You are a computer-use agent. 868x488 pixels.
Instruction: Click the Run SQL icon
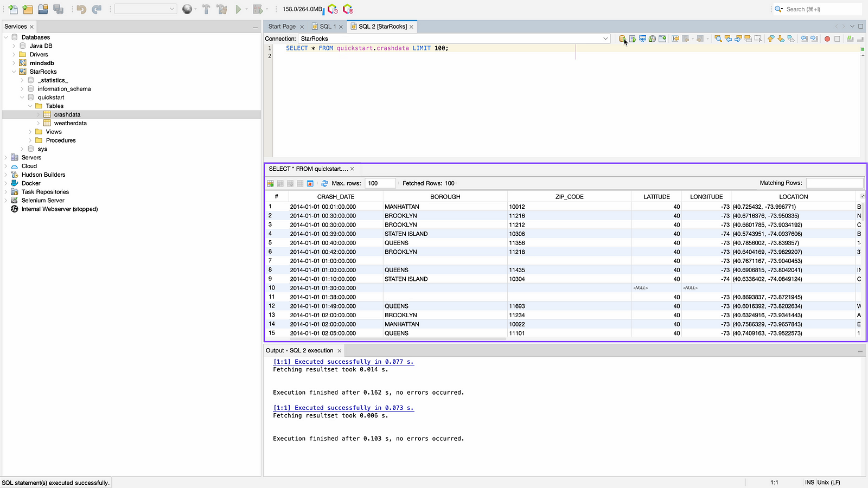pos(622,38)
